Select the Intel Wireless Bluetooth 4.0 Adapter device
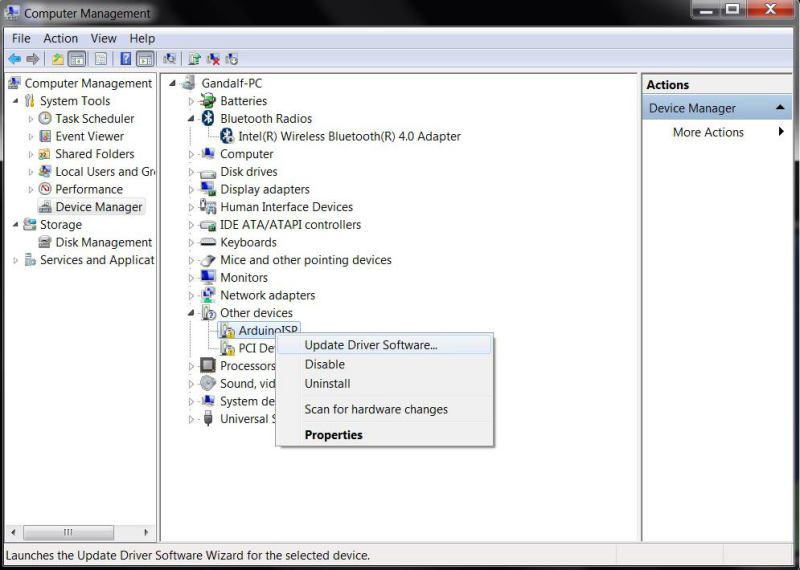800x570 pixels. 349,136
